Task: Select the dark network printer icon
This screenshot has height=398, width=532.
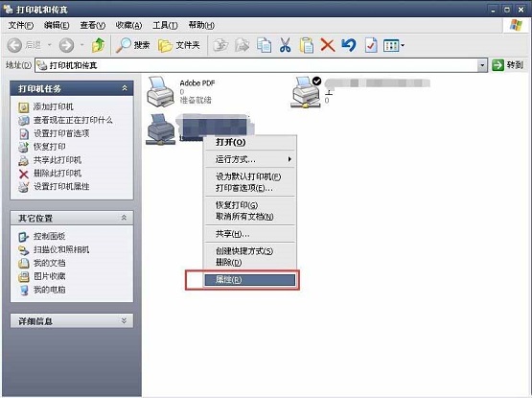Action: click(x=160, y=129)
